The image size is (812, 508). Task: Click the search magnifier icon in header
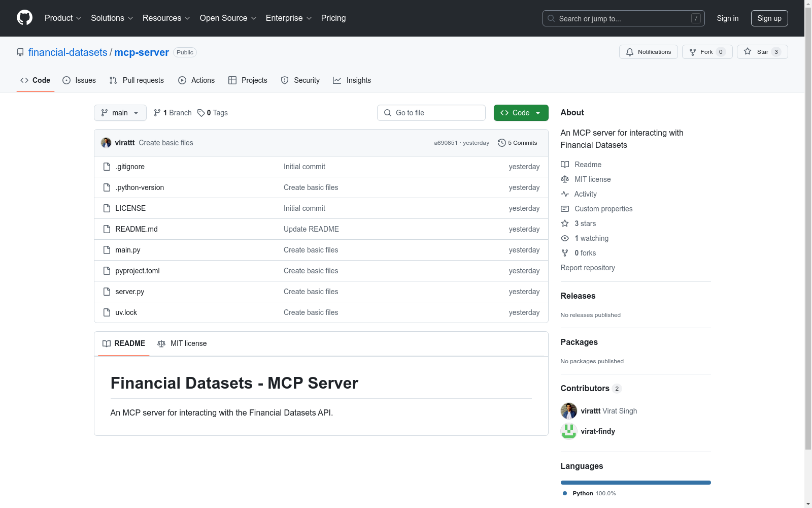pyautogui.click(x=551, y=18)
